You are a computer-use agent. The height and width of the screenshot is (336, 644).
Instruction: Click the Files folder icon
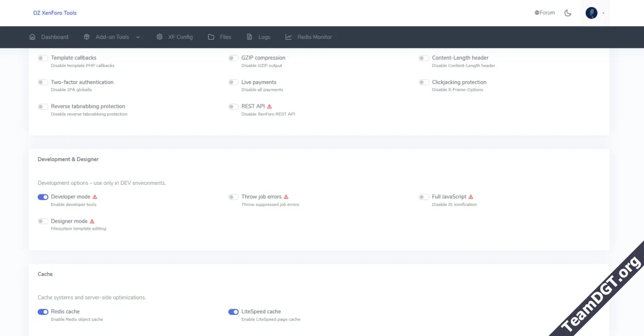[211, 37]
